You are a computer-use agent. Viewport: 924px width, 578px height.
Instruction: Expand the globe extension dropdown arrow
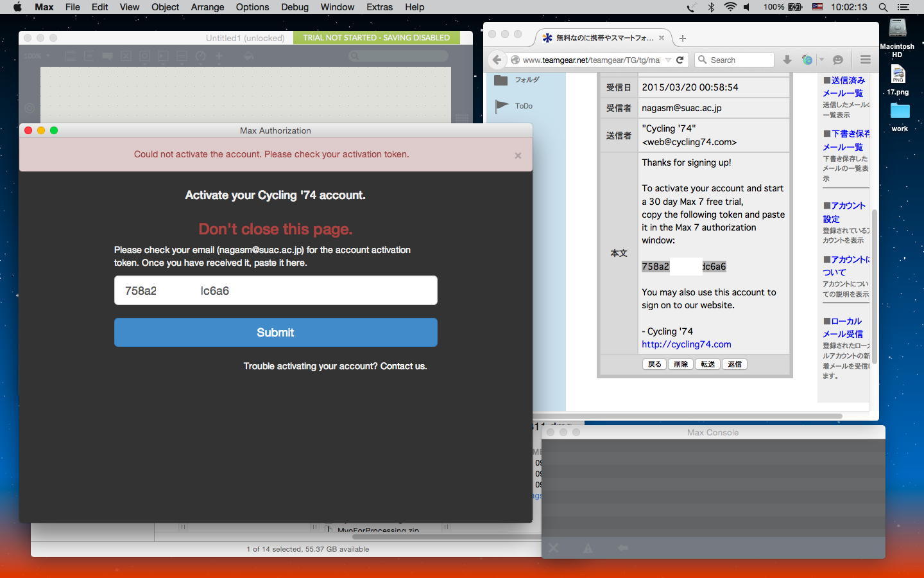point(821,60)
